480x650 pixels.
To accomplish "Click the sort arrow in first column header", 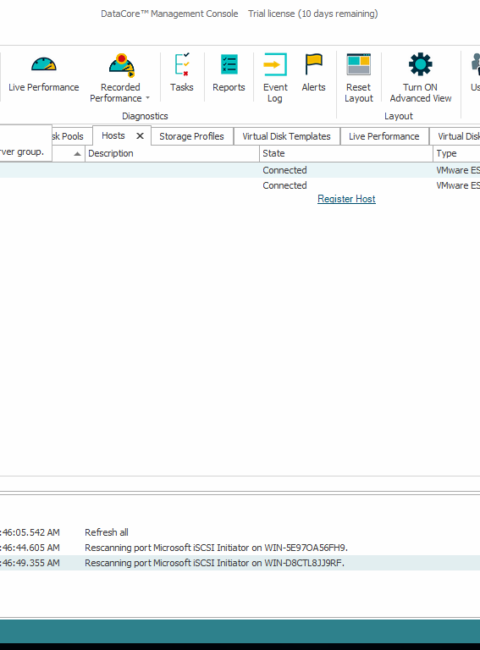I will pos(77,154).
